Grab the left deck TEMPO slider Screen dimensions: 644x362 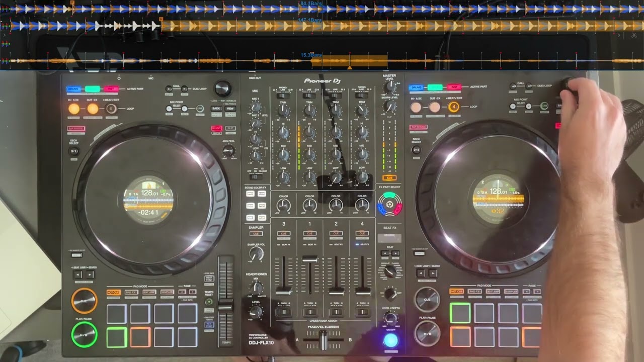tap(225, 305)
